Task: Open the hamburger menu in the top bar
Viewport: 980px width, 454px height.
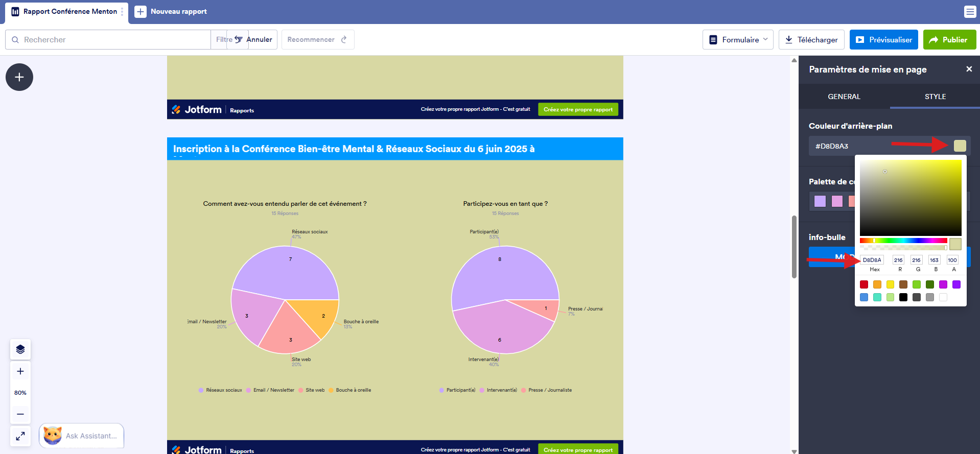Action: point(970,11)
